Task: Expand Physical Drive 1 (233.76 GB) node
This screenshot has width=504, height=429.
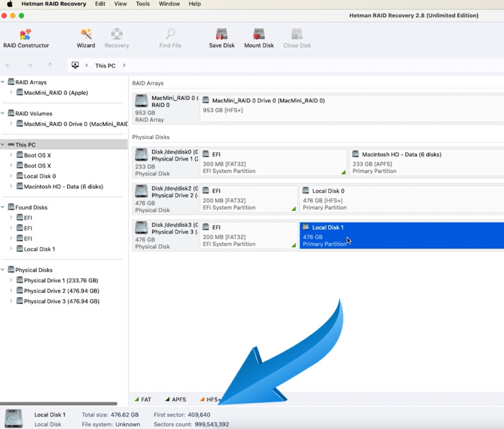Action: click(x=11, y=280)
